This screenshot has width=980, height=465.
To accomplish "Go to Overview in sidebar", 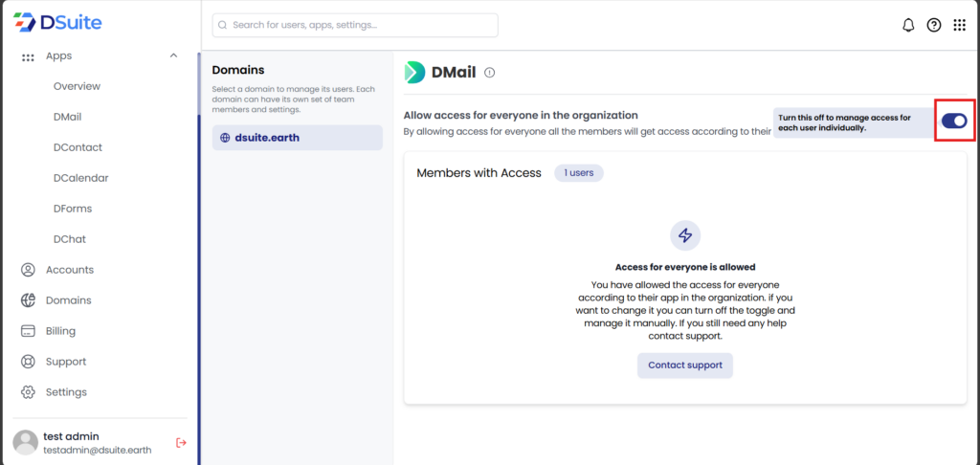I will (77, 86).
